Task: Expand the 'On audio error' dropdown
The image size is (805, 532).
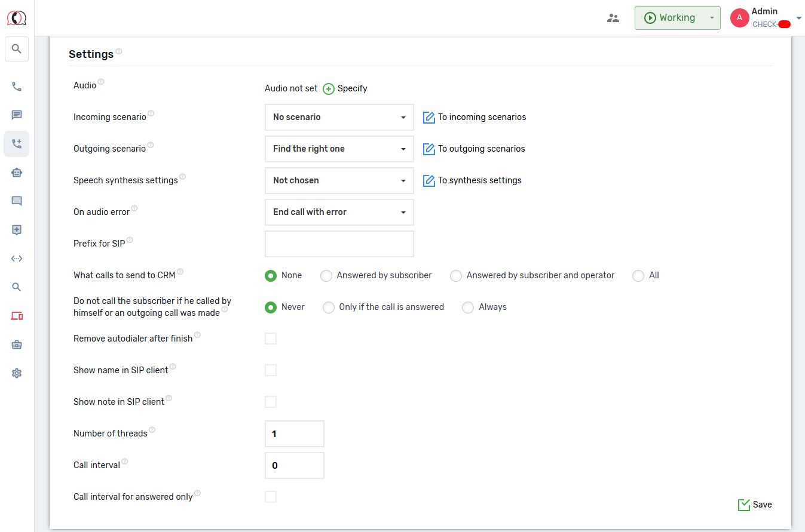Action: [x=339, y=212]
